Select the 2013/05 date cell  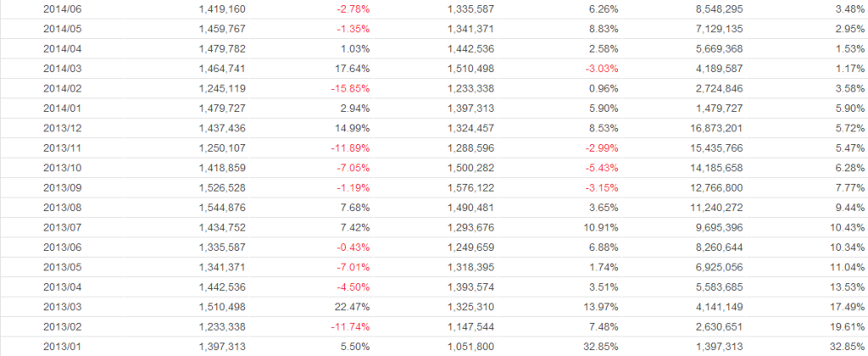pos(64,265)
